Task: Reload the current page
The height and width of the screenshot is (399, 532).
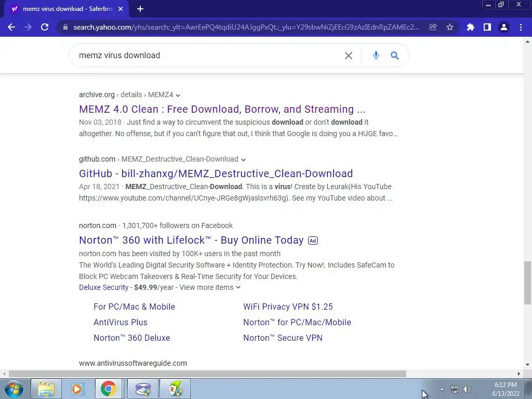Action: point(45,27)
